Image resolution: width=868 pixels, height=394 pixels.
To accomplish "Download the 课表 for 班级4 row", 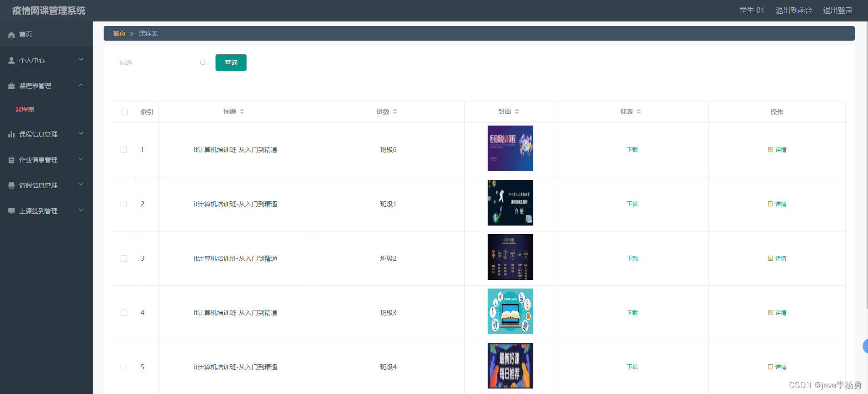I will click(632, 367).
